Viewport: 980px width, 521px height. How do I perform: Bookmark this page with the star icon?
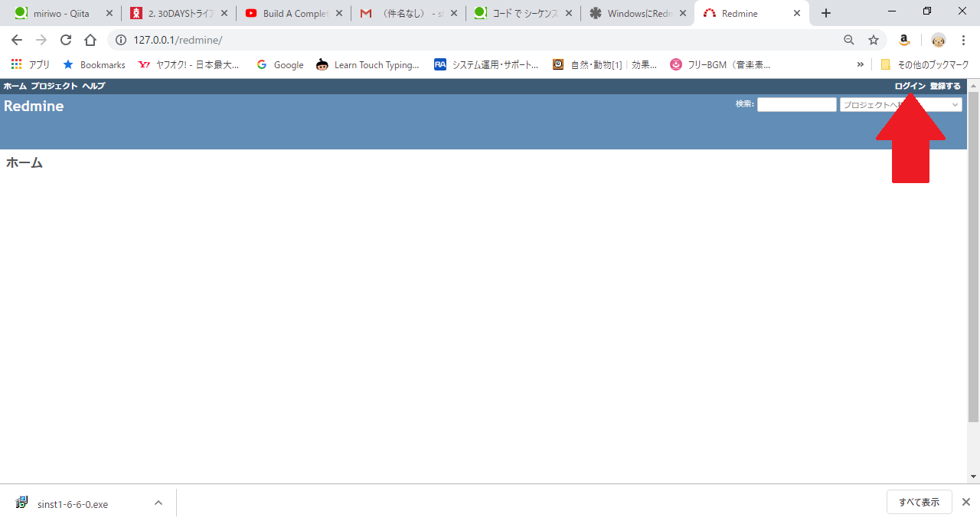point(874,39)
